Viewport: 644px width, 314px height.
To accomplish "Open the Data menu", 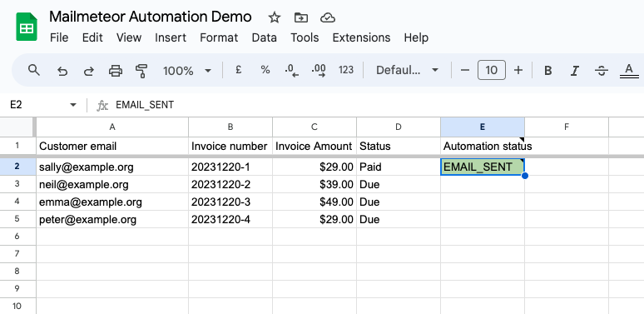I will [x=264, y=37].
